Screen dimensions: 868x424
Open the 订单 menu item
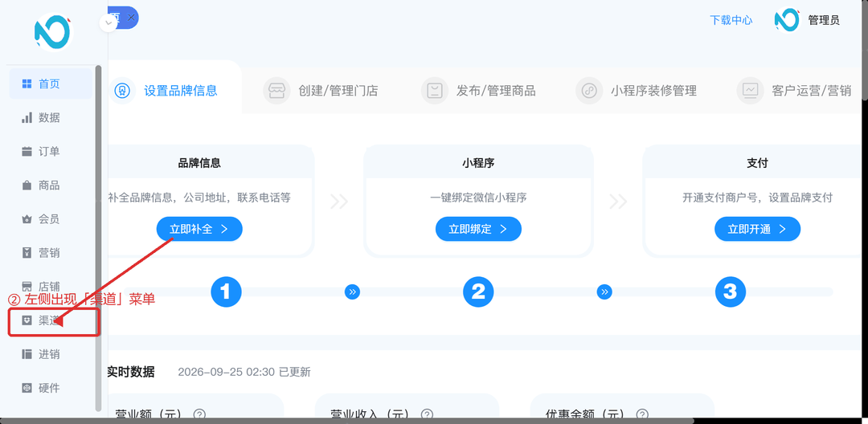coord(51,152)
